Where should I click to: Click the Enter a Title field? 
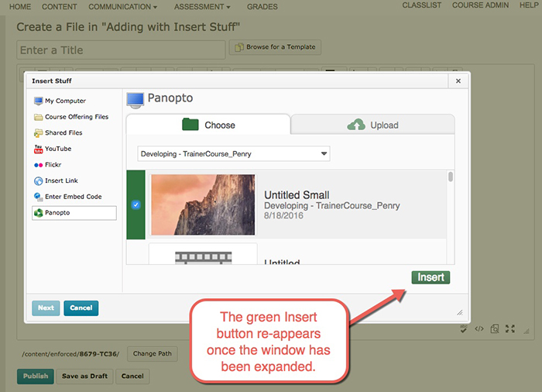pyautogui.click(x=121, y=50)
